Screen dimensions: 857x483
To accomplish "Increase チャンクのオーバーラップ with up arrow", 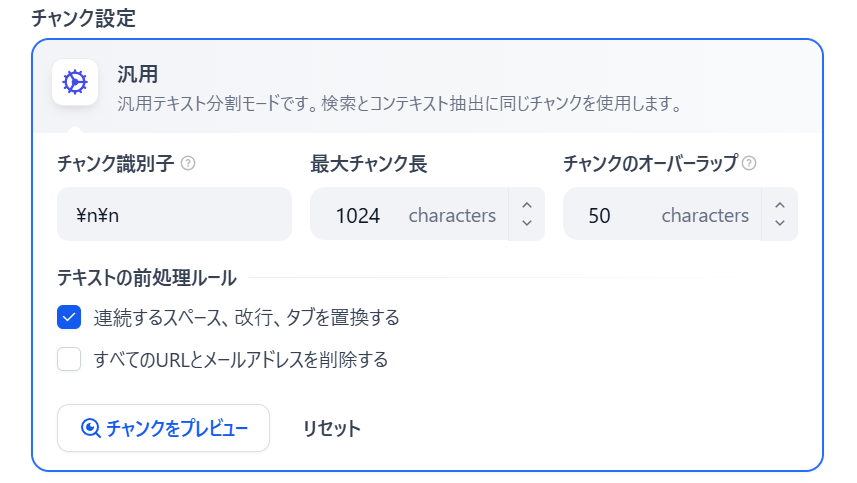I will 780,205.
